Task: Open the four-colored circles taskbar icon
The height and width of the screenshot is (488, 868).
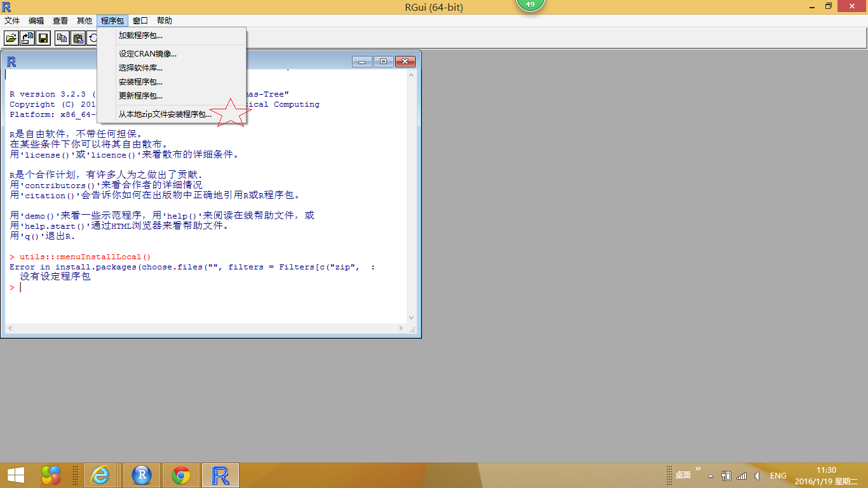Action: pos(51,475)
